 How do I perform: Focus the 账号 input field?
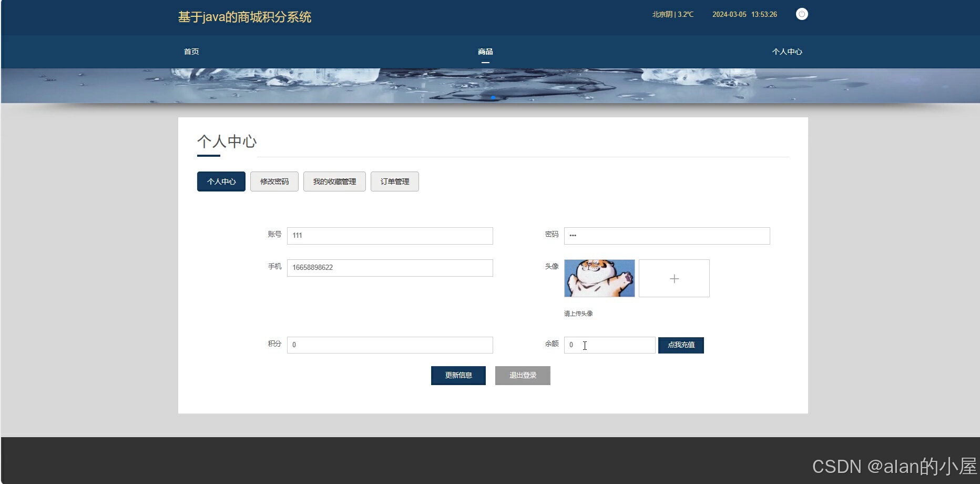390,236
